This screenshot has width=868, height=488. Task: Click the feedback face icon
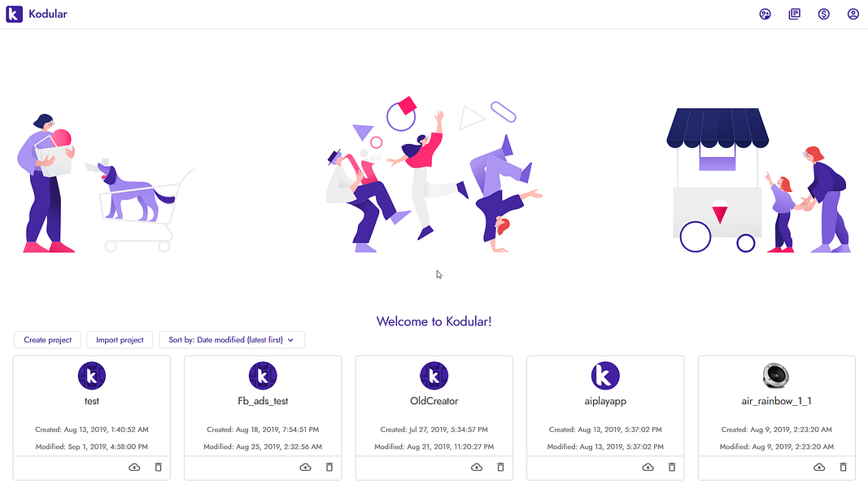(x=765, y=14)
